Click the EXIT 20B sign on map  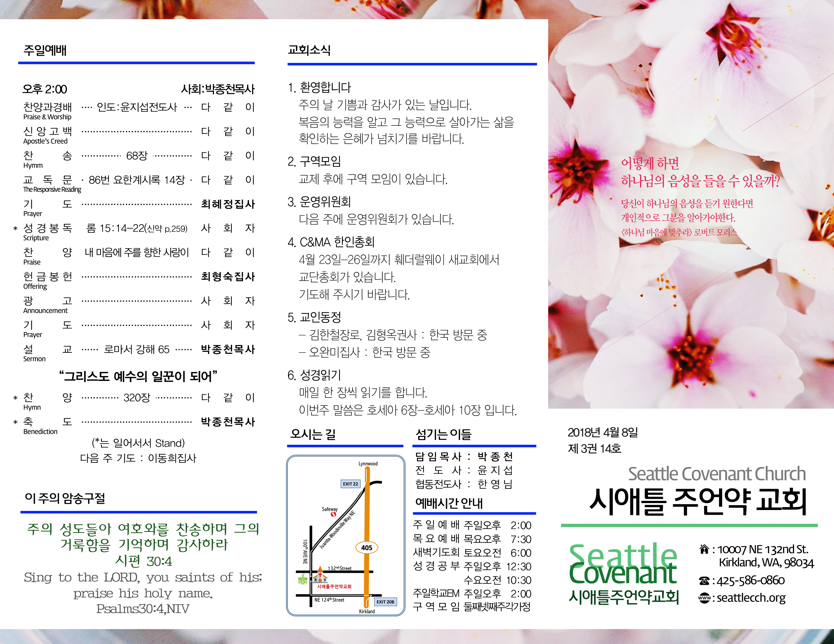tap(385, 602)
